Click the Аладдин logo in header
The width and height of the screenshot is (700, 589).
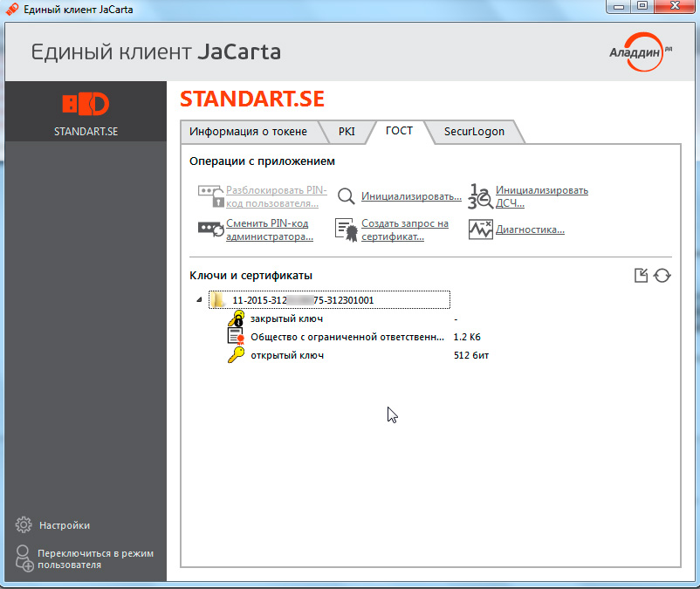(x=641, y=51)
